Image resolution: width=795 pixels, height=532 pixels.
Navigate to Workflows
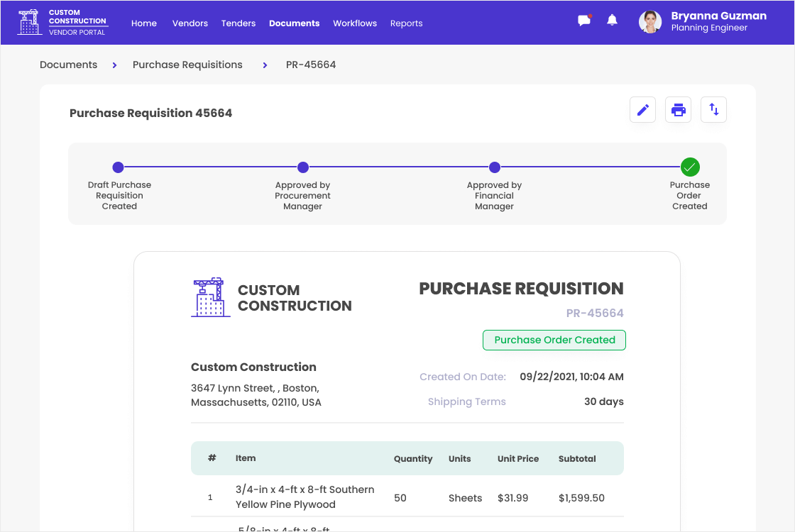click(x=355, y=23)
